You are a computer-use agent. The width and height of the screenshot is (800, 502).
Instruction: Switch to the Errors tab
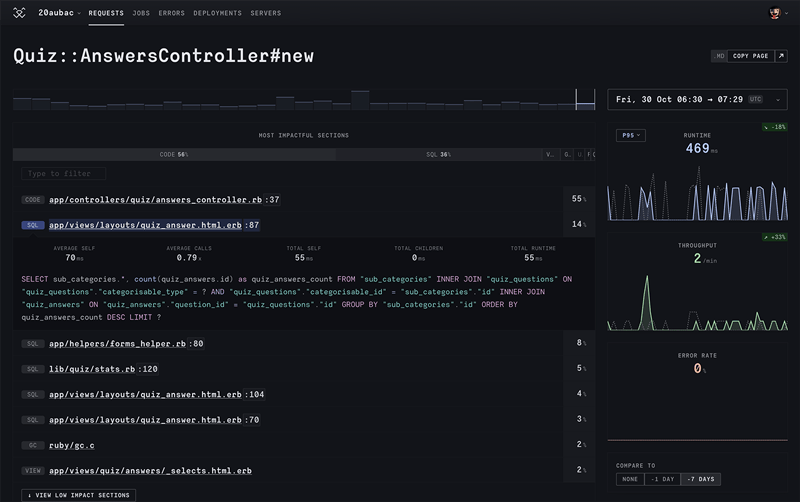point(171,13)
